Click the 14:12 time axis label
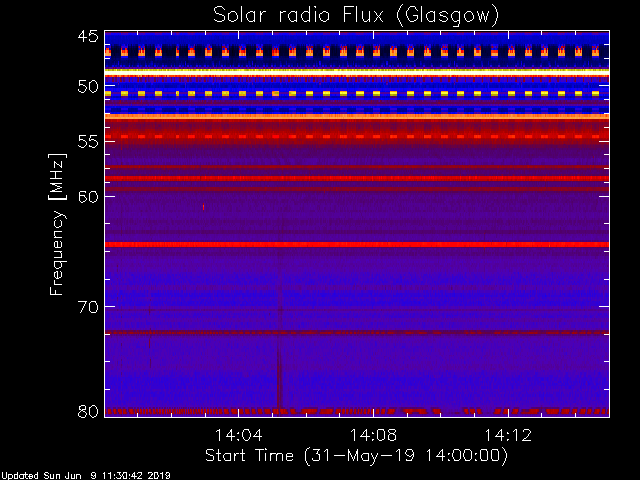This screenshot has width=640, height=480. [508, 436]
